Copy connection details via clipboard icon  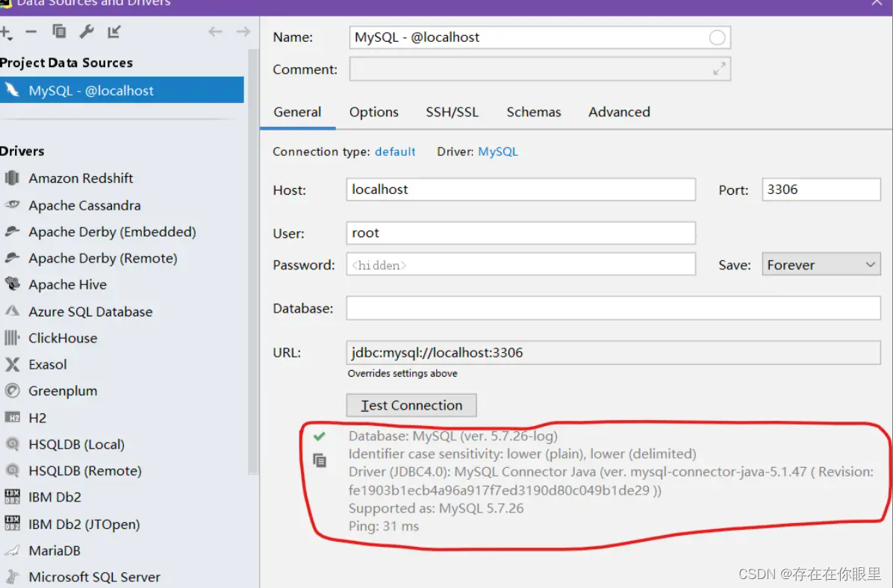[x=320, y=461]
